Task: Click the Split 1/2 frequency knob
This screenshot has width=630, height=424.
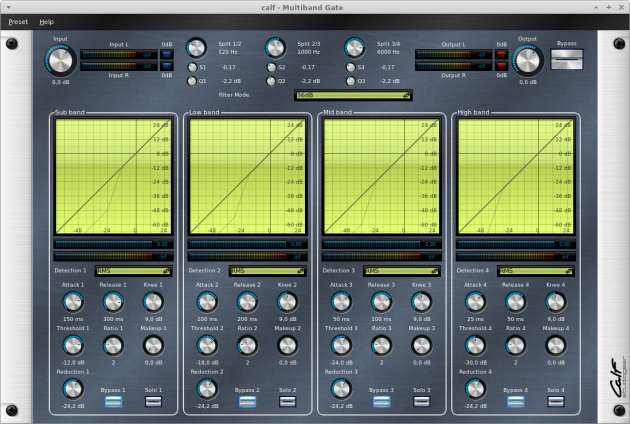Action: (x=196, y=48)
